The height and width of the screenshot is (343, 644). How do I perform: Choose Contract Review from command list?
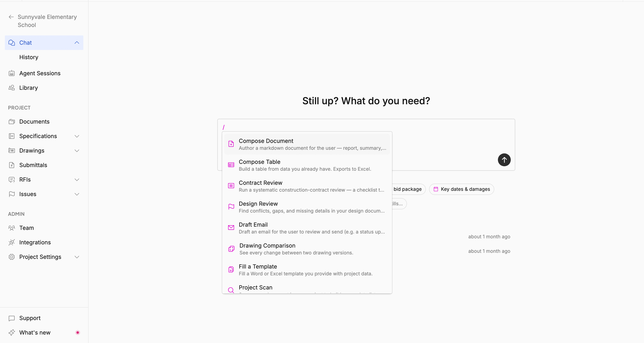point(307,186)
